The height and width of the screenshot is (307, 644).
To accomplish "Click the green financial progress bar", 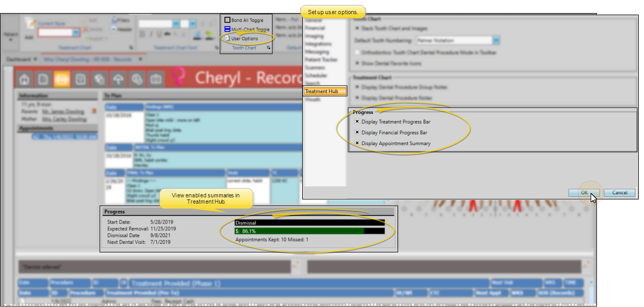I will 299,231.
